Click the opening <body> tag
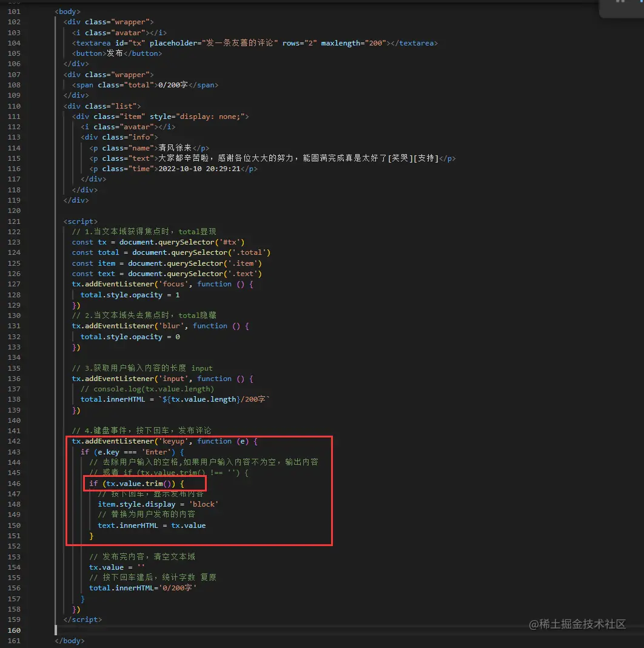Viewport: 644px width, 648px height. point(67,12)
